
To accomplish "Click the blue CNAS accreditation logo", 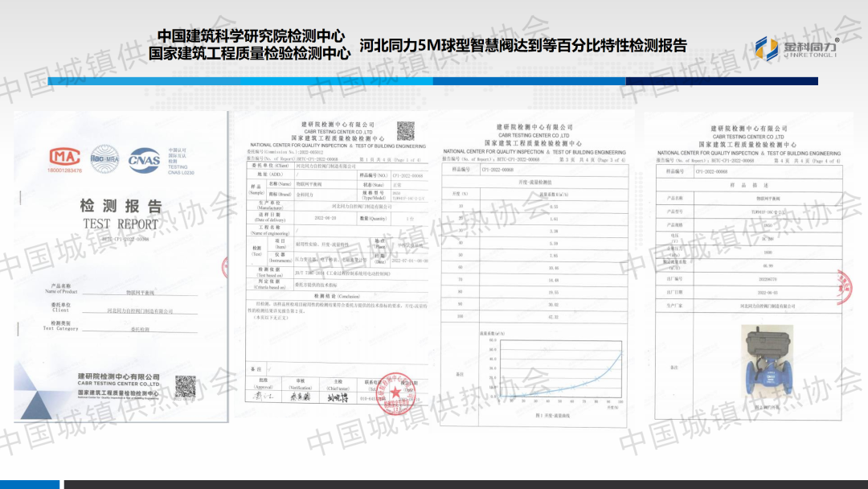I will click(x=144, y=158).
